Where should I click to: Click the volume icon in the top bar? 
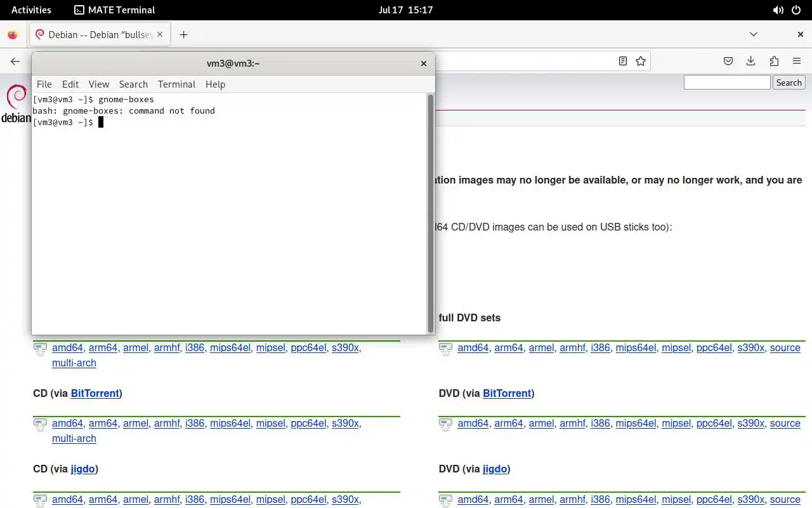(778, 10)
